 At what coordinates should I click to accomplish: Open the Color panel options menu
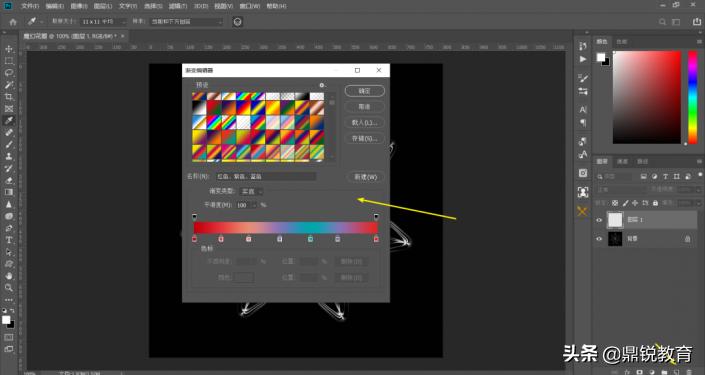point(699,41)
